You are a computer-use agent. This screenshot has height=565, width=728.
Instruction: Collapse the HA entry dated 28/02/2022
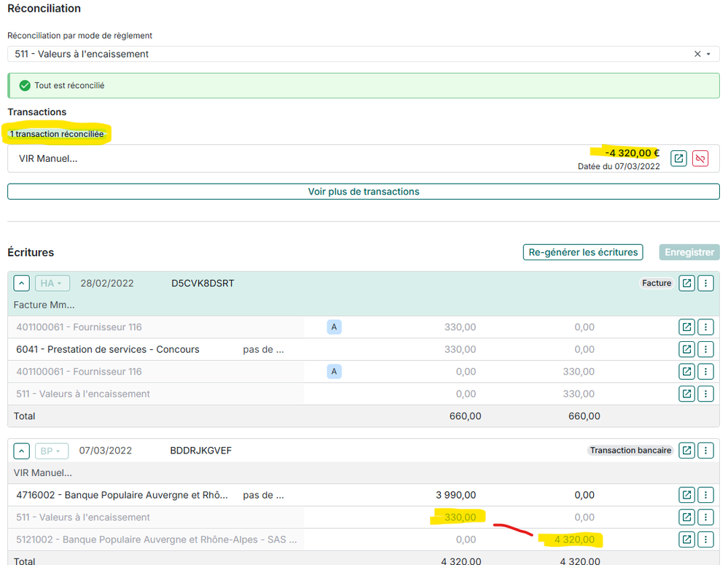point(22,284)
